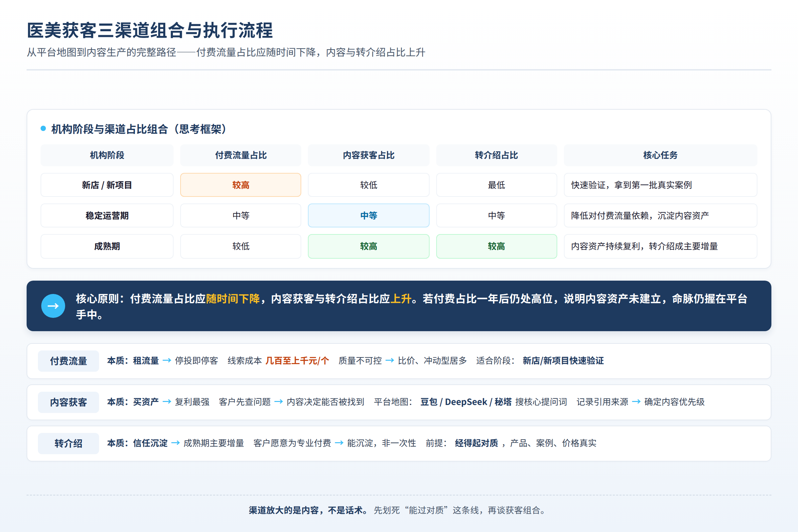Select the row label 稳定运营期
The height and width of the screenshot is (532, 798).
tap(107, 215)
